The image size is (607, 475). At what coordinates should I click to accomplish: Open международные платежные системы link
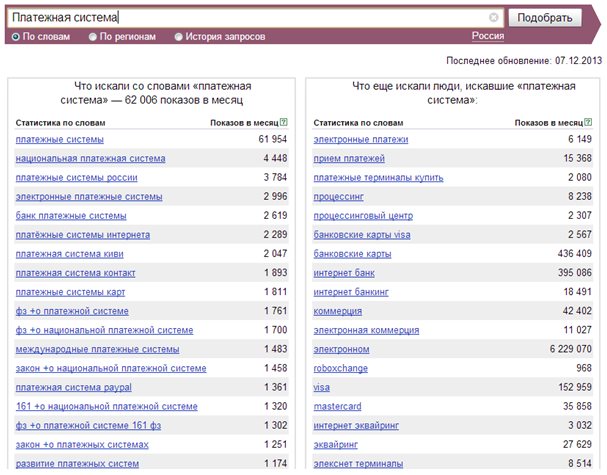click(98, 349)
